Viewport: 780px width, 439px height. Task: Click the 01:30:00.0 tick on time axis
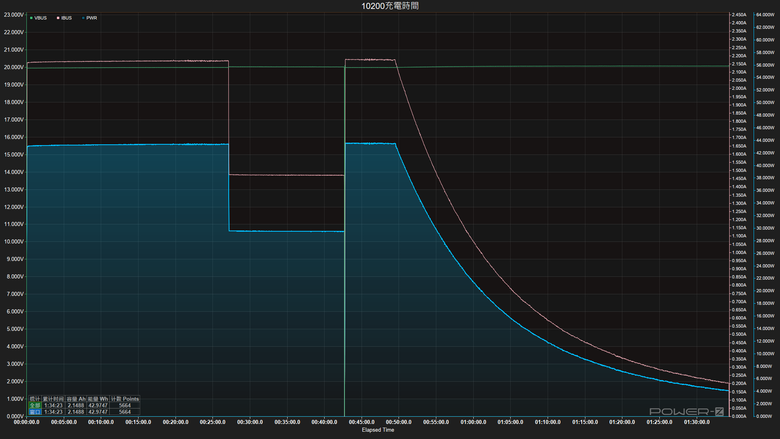pos(696,422)
